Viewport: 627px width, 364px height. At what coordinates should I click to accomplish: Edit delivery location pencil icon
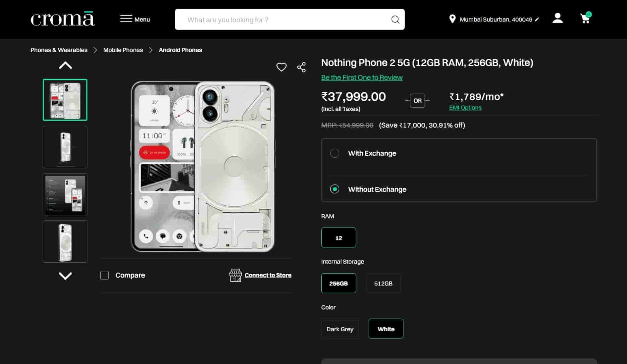pyautogui.click(x=537, y=20)
